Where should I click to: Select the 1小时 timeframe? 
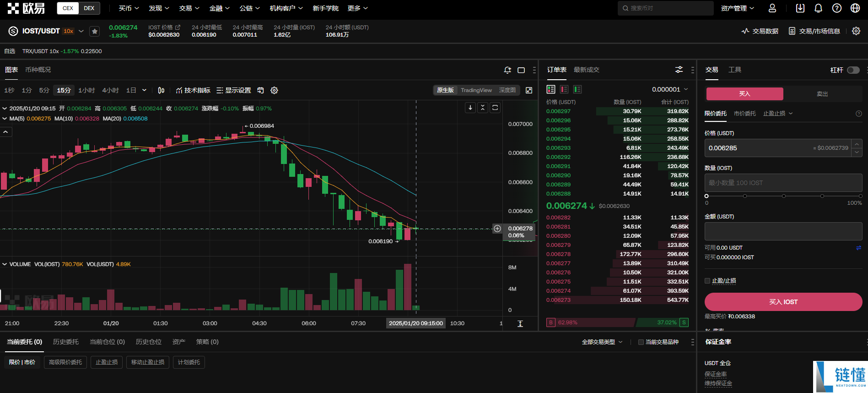tap(86, 90)
